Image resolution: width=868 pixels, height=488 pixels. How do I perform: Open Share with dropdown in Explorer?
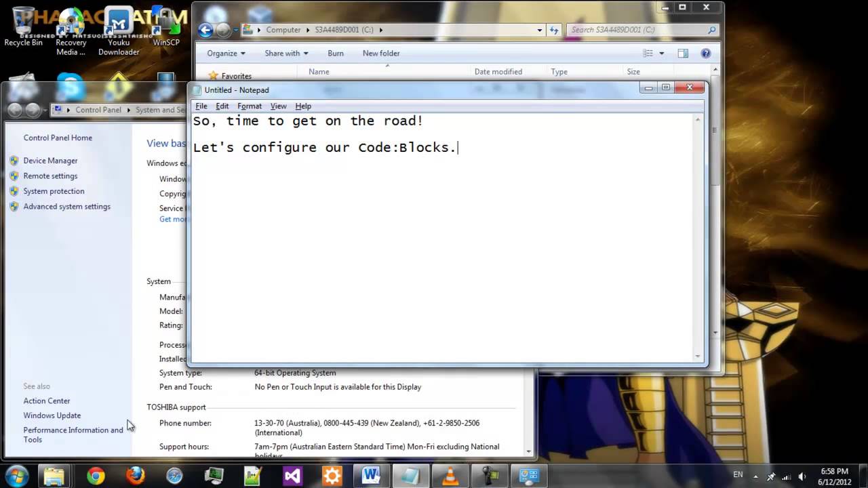[286, 53]
